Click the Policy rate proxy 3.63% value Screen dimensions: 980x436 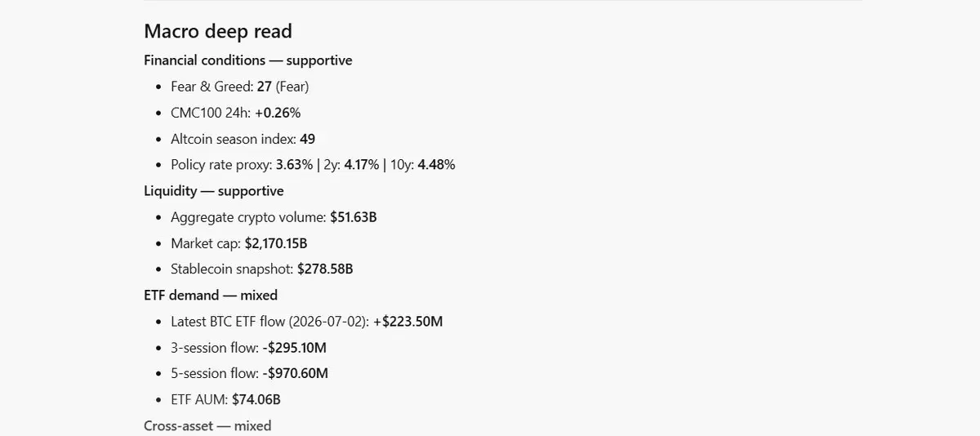(x=294, y=165)
